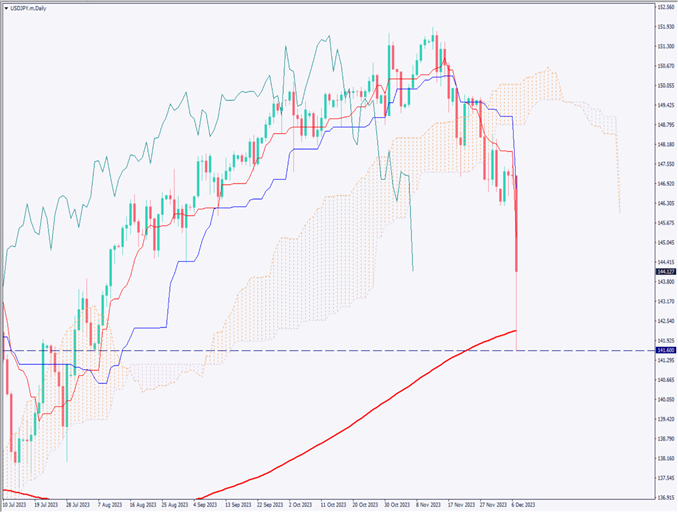Select the current price tag 144.127
The height and width of the screenshot is (512, 678).
coord(664,271)
